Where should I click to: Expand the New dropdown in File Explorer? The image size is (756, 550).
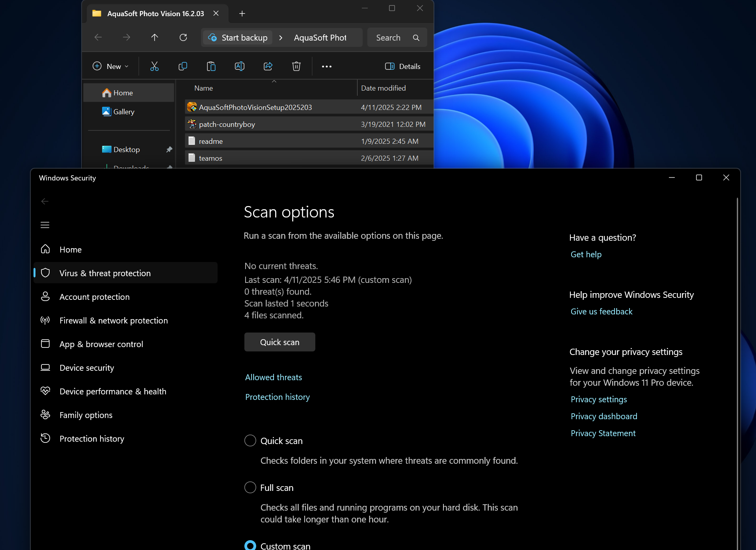[110, 66]
